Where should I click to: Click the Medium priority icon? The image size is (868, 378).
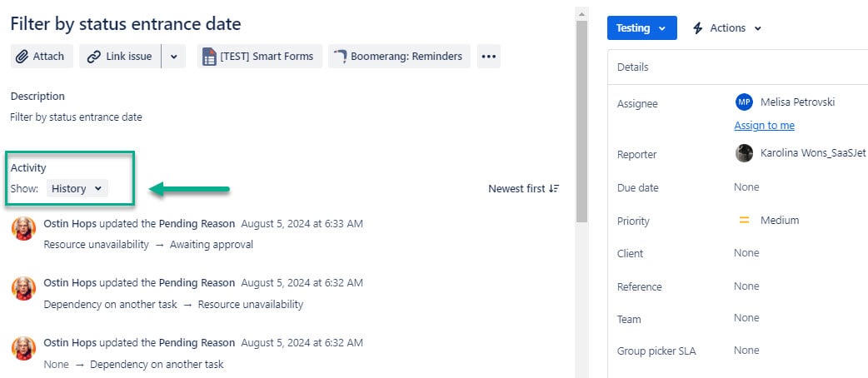point(744,221)
